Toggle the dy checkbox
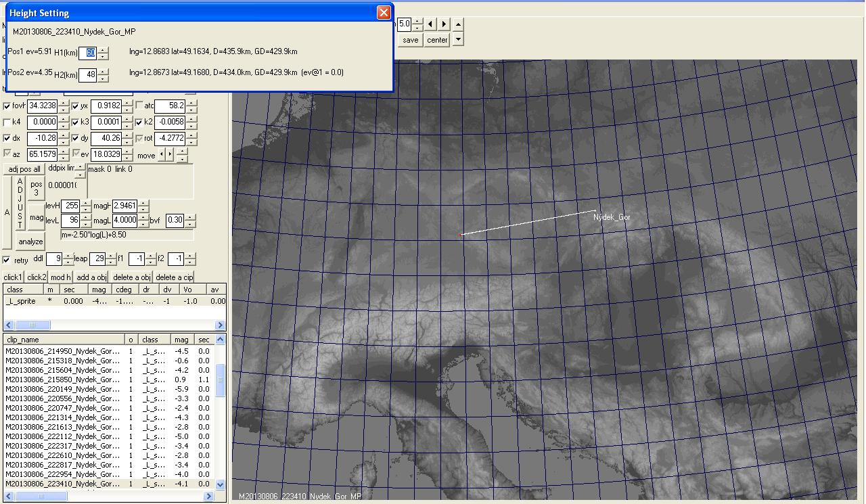This screenshot has height=504, width=866. pos(76,139)
